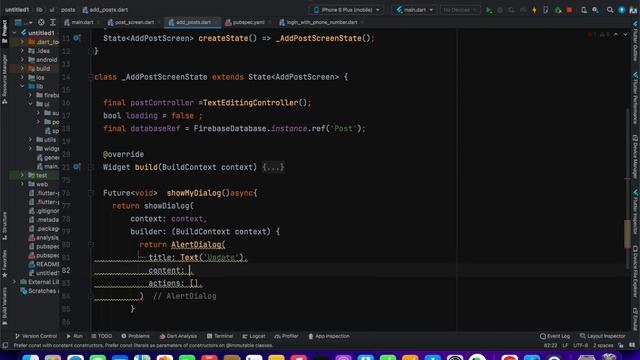Click the blue update badge icon in the top toolbar
Viewport: 640px width, 360px height.
tap(622, 10)
